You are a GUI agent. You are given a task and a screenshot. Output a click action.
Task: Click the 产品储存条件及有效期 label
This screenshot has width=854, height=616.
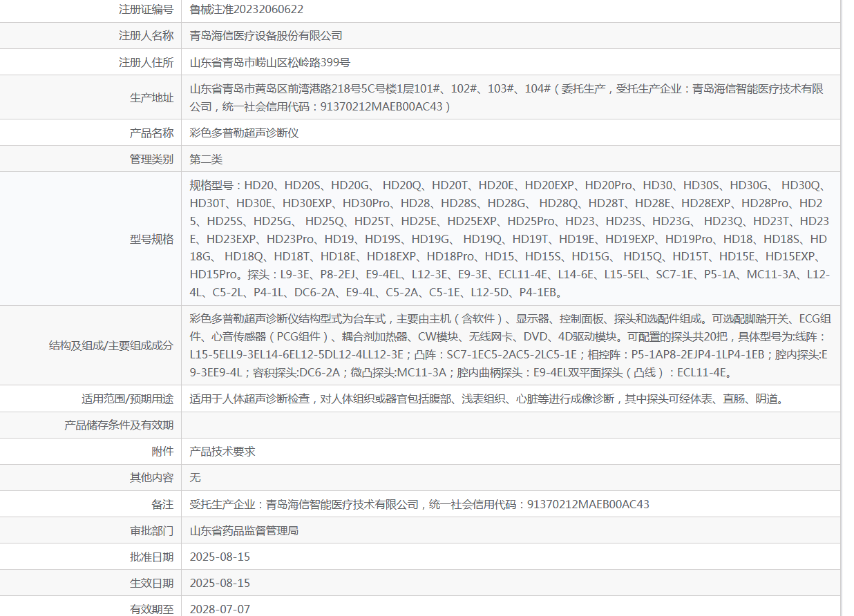point(119,425)
